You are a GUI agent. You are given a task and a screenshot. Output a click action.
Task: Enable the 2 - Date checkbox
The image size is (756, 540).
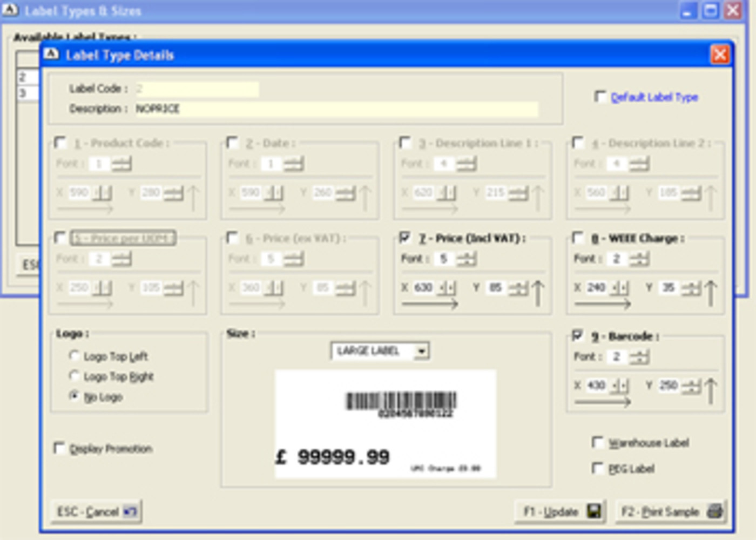(x=232, y=143)
